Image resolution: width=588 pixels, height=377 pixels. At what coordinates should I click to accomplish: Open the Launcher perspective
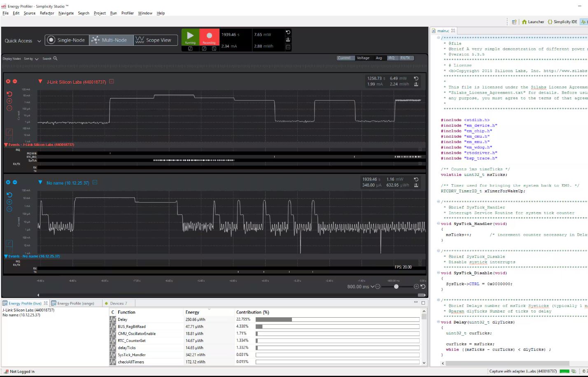click(x=533, y=22)
